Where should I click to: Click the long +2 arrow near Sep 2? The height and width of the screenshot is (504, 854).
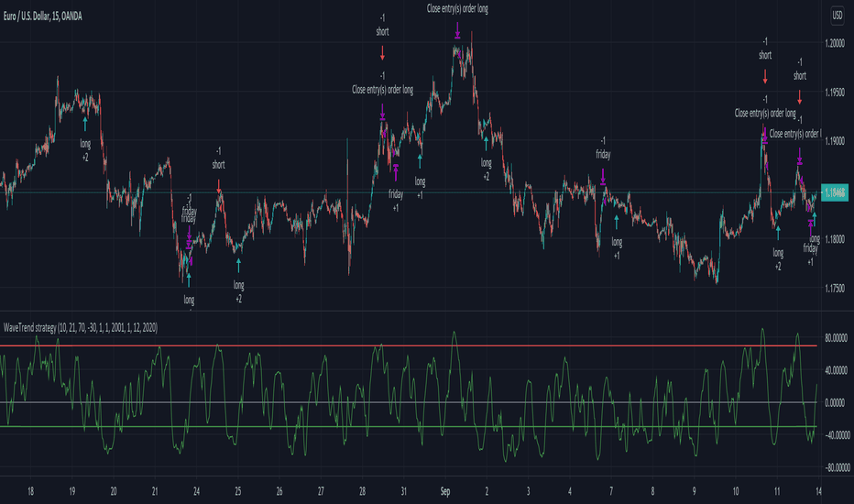click(486, 143)
